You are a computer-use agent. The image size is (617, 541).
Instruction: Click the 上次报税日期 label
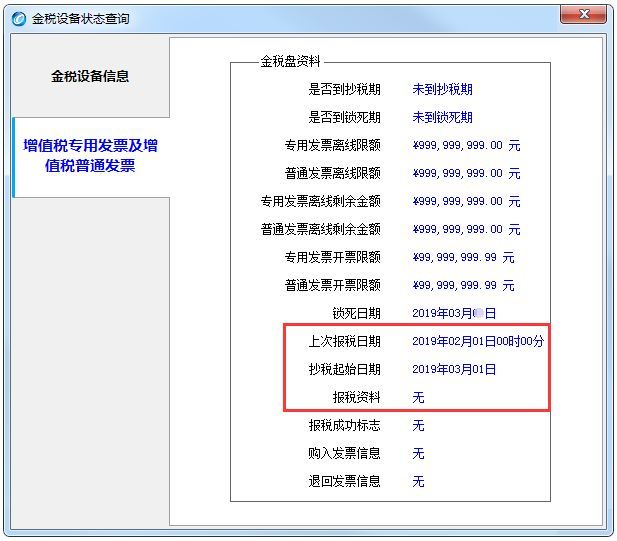tap(344, 341)
